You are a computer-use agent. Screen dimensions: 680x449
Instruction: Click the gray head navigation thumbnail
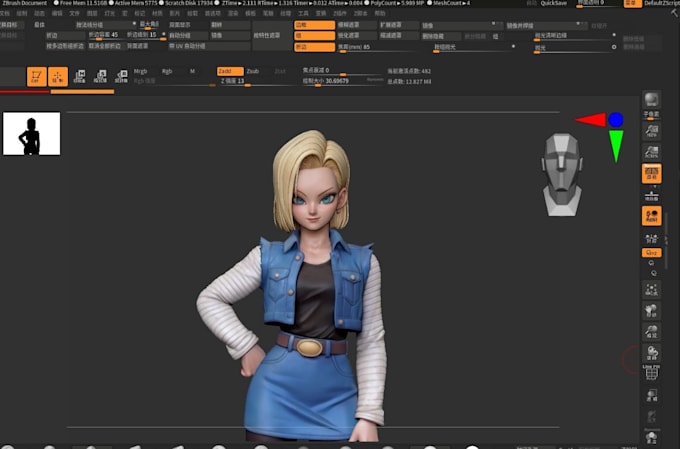(562, 174)
